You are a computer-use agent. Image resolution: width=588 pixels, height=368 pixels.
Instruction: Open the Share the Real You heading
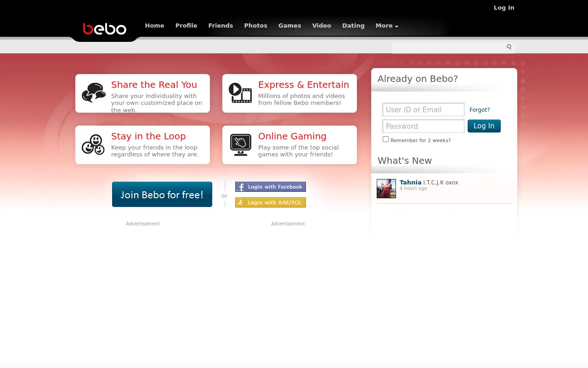pos(154,85)
